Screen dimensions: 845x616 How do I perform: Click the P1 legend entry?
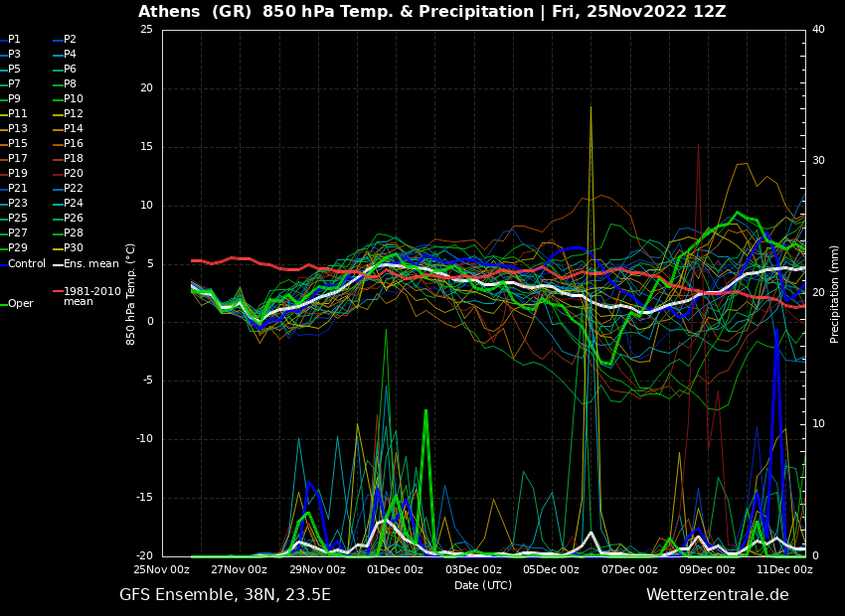(11, 40)
